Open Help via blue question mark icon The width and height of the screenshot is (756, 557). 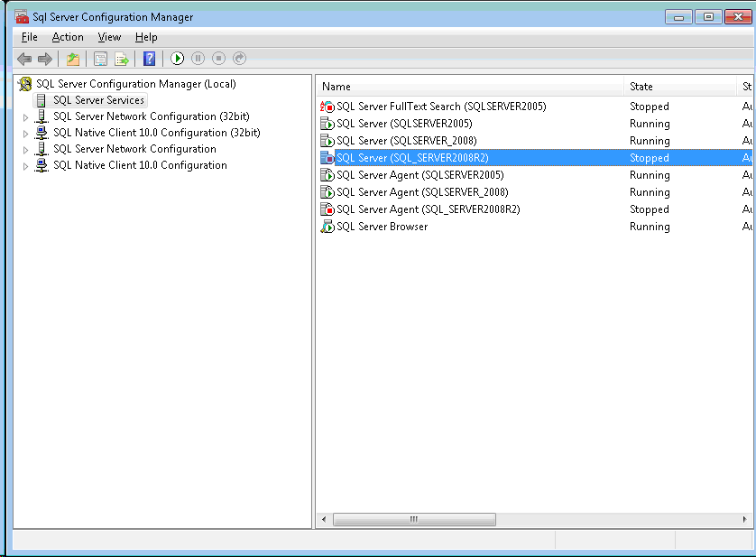pyautogui.click(x=150, y=59)
